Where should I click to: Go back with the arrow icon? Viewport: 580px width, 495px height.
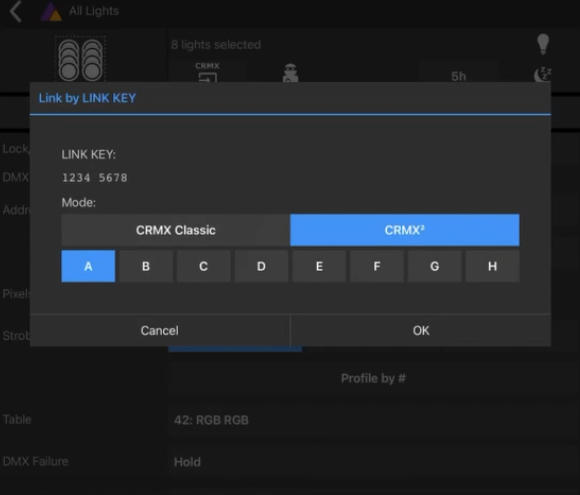(x=16, y=11)
